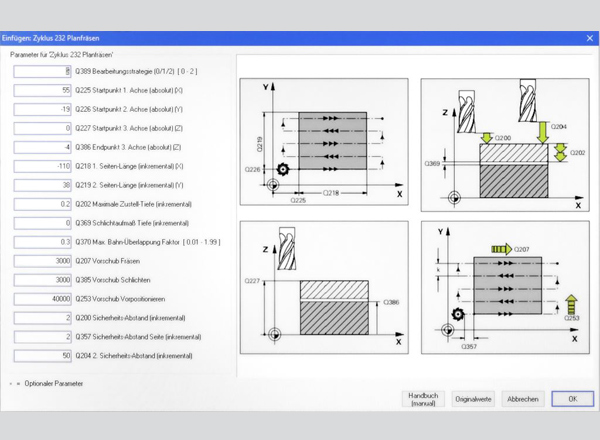The height and width of the screenshot is (440, 600).
Task: Open the Handbuch (manual) button
Action: [x=423, y=398]
